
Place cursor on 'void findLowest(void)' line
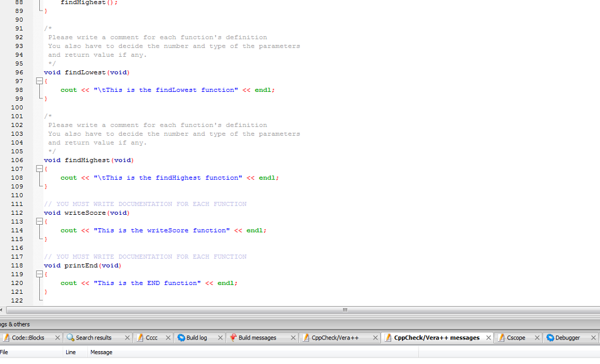pyautogui.click(x=87, y=72)
